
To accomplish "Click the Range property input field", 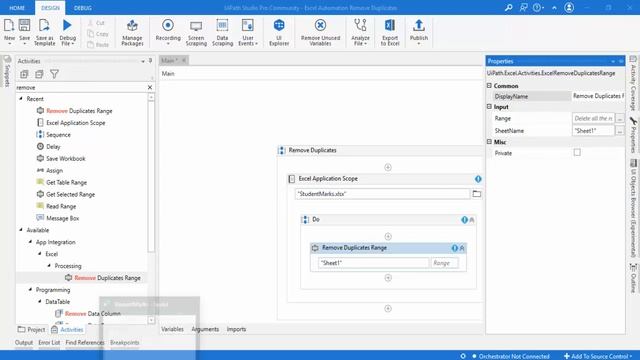I will [x=593, y=118].
